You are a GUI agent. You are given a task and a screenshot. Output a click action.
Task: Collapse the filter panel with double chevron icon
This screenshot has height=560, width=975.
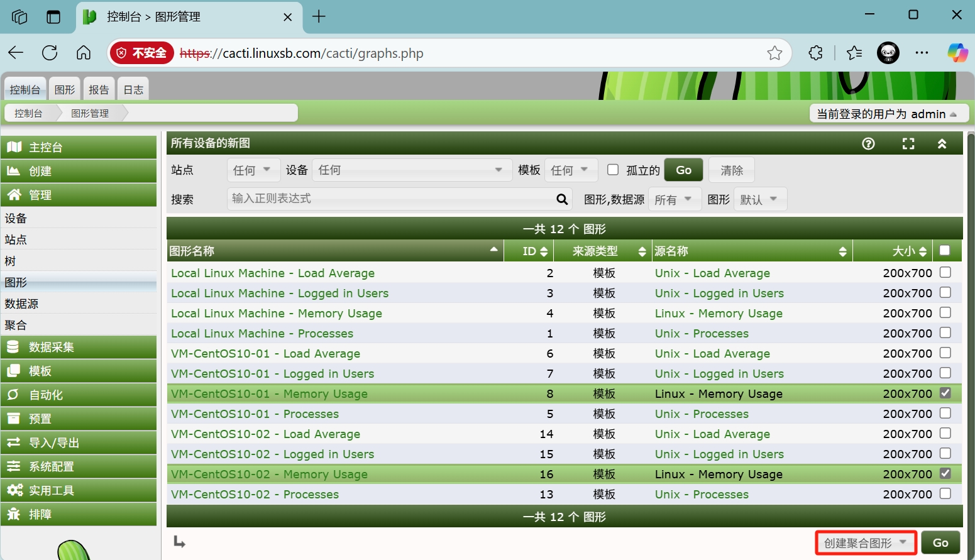coord(942,144)
